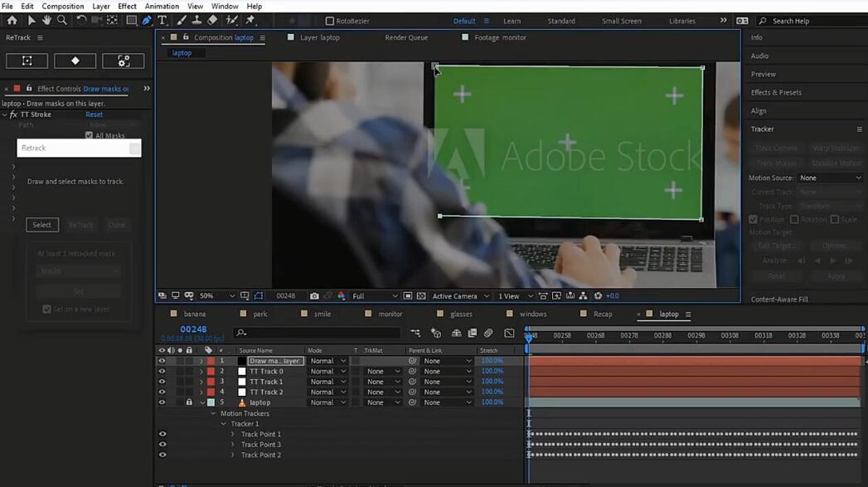This screenshot has width=868, height=487.
Task: Click the Home icon
Action: 12,21
